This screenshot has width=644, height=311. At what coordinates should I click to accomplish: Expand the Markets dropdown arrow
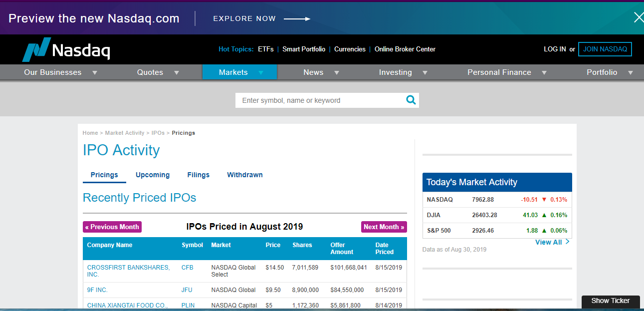[261, 73]
